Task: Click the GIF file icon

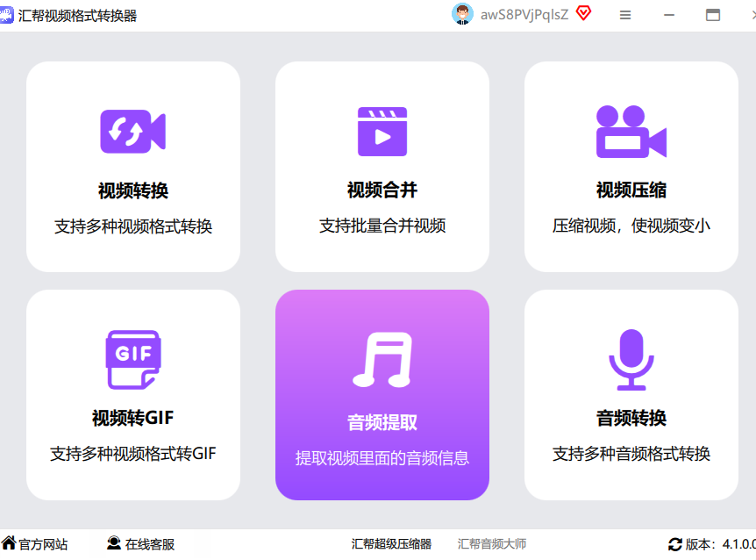Action: (x=133, y=359)
